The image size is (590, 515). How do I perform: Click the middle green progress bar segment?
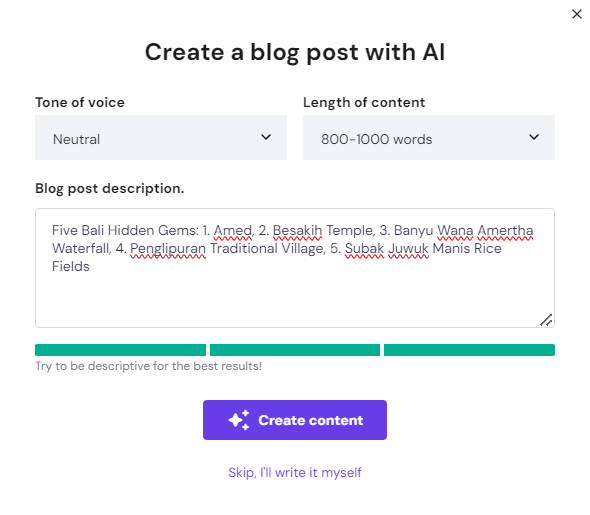tap(295, 350)
